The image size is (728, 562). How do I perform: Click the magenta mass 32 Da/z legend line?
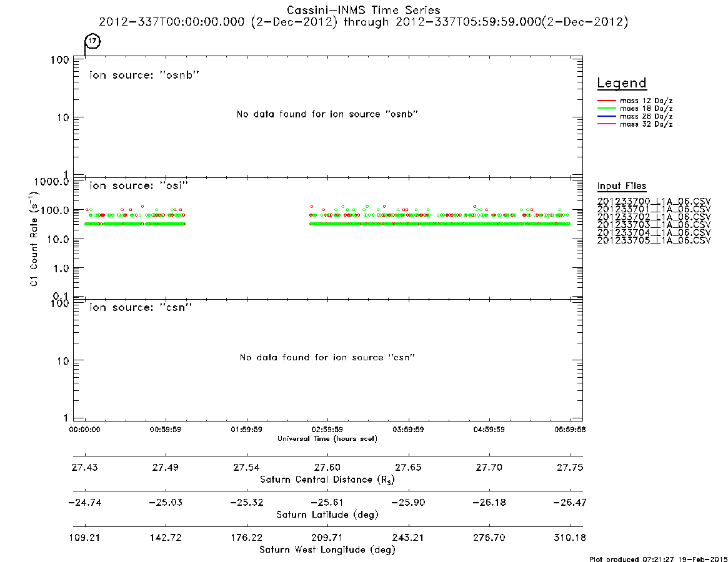pos(606,124)
